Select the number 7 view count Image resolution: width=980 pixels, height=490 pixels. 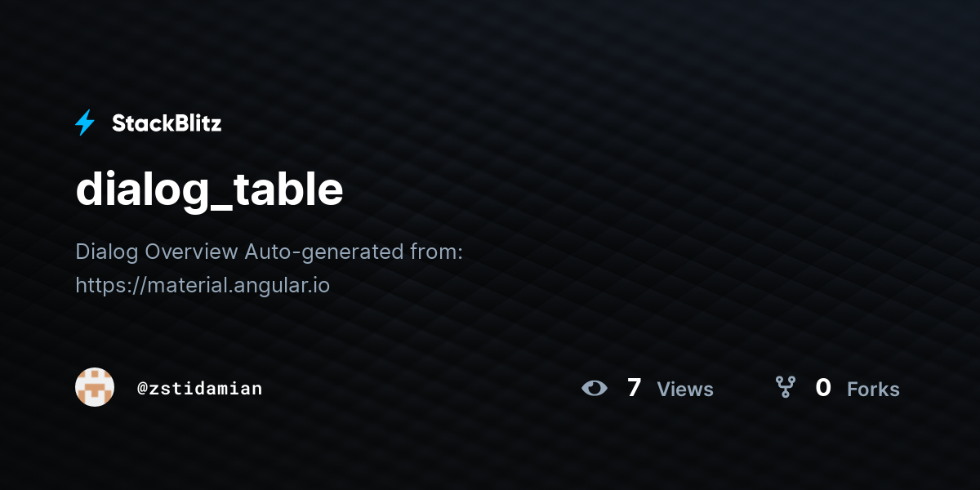pyautogui.click(x=634, y=388)
